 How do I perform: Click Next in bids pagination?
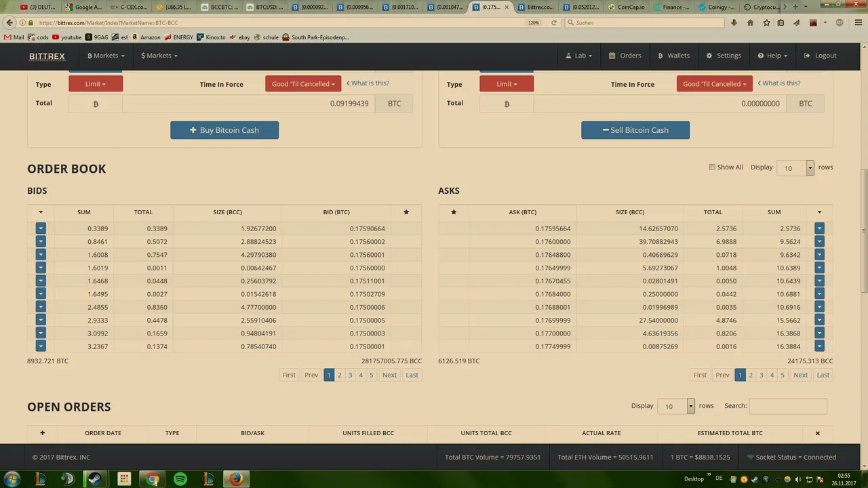click(x=389, y=375)
